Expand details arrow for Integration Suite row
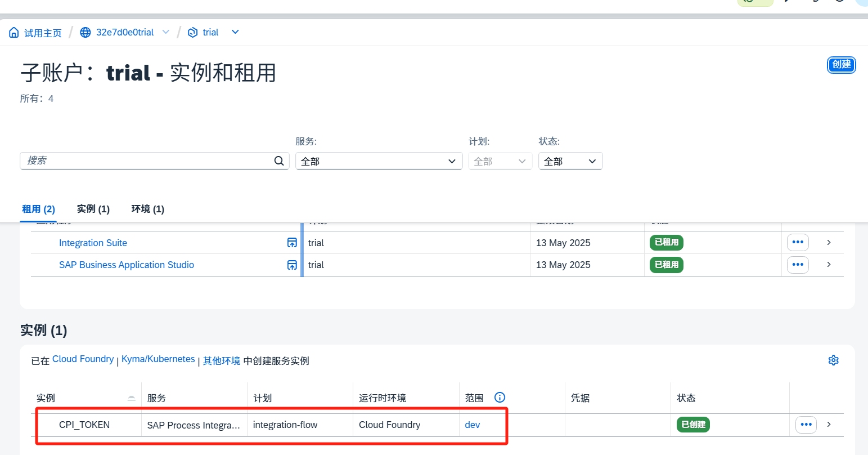868x455 pixels. 829,242
